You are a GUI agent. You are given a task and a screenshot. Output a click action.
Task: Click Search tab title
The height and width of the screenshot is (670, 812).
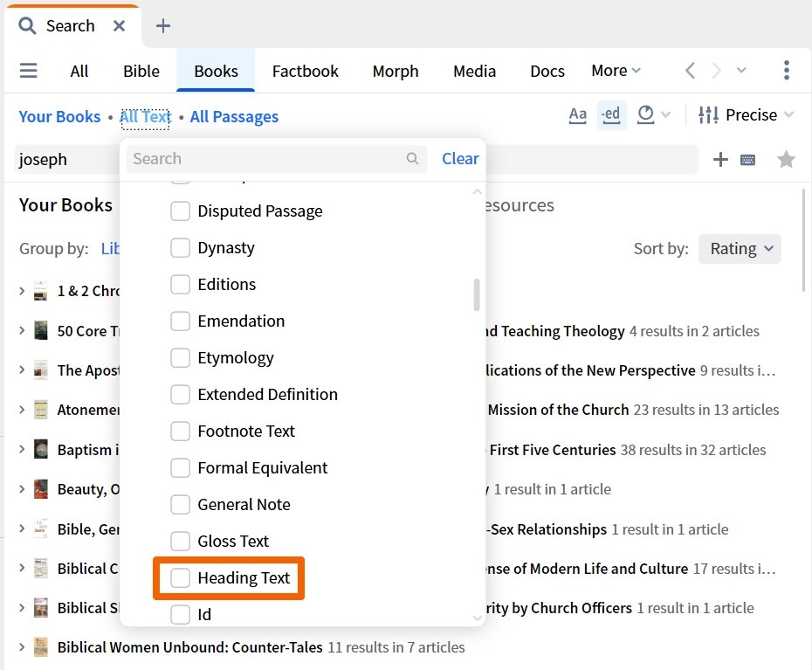click(x=71, y=26)
